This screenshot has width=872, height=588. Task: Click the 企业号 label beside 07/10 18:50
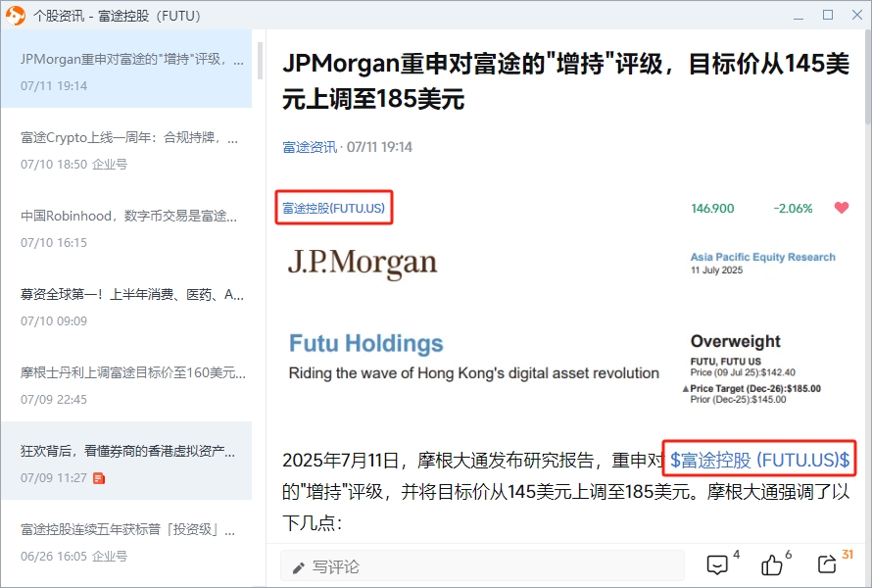pyautogui.click(x=110, y=164)
